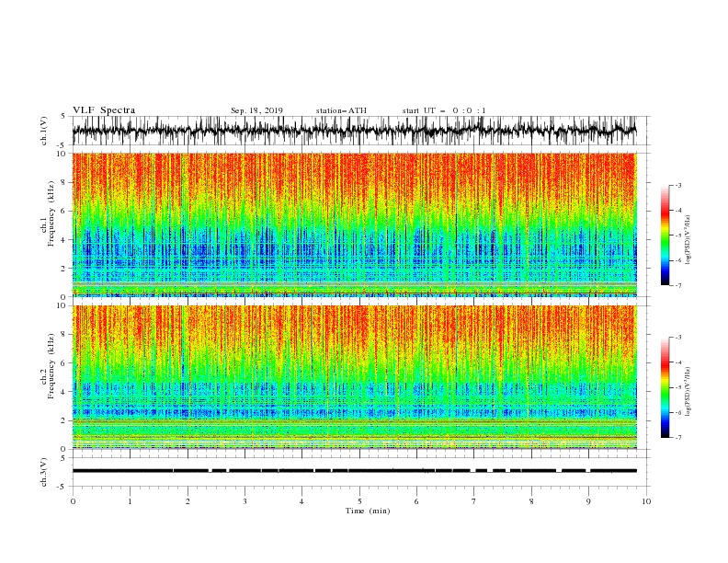Viewport: 728px width, 563px height.
Task: Click time axis tick label '2'
Action: click(x=188, y=501)
